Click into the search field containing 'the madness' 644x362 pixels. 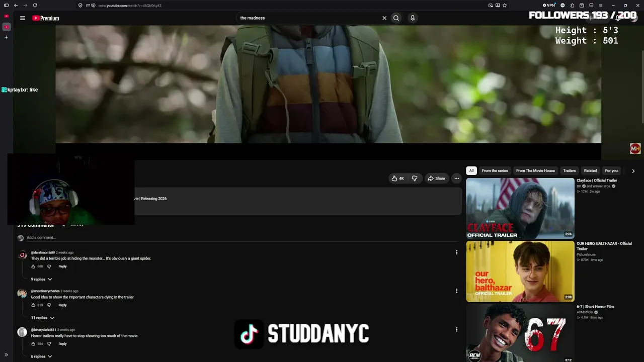[308, 18]
